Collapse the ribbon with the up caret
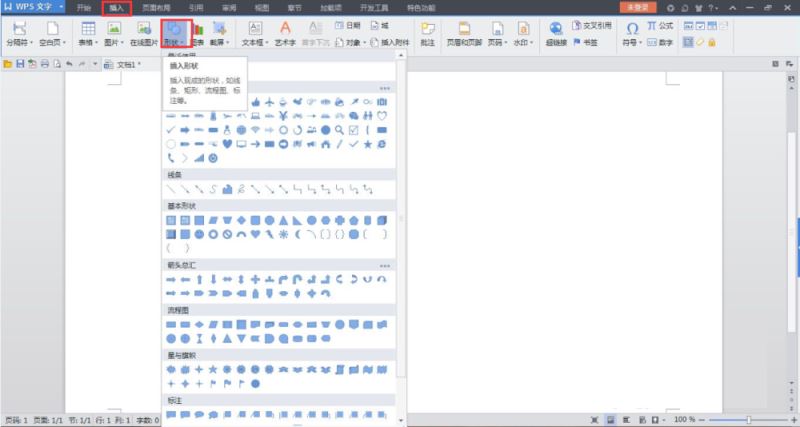The width and height of the screenshot is (800, 427). 733,8
